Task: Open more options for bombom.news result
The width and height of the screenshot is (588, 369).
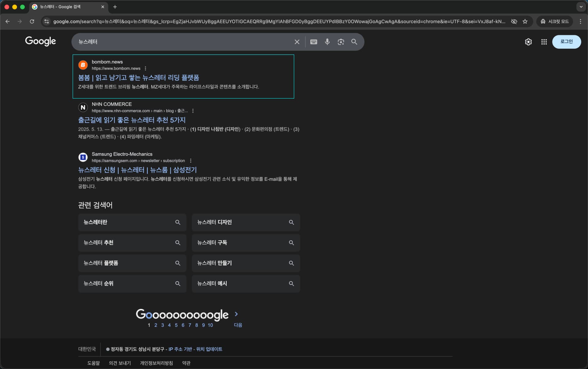Action: pos(145,68)
